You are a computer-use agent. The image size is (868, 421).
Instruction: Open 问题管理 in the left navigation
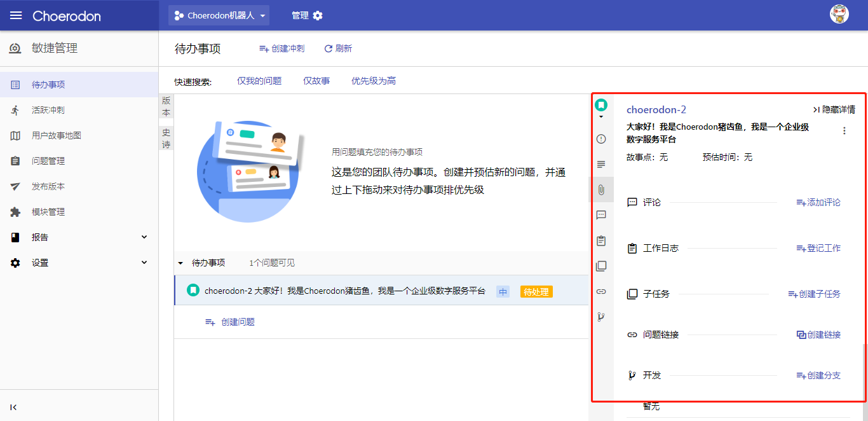(48, 161)
